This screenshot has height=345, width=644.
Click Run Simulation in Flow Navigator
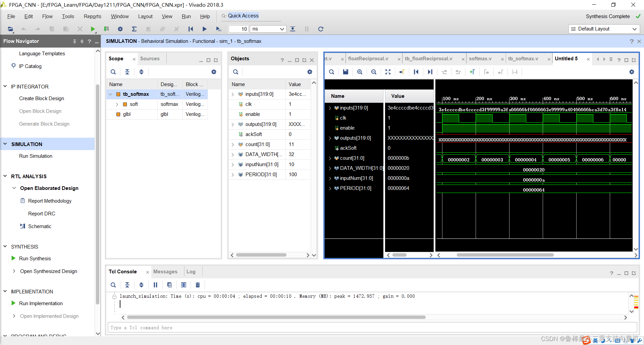[x=36, y=156]
